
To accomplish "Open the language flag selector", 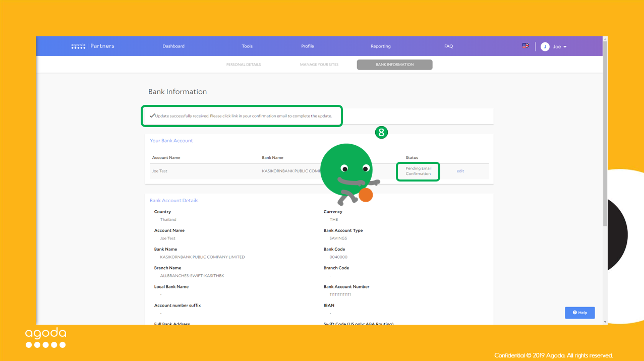I will (525, 46).
